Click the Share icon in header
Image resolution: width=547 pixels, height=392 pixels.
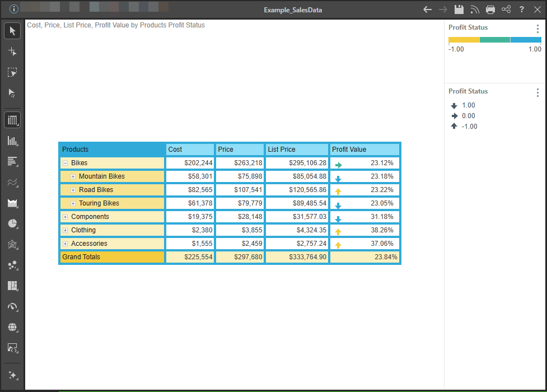tap(506, 10)
